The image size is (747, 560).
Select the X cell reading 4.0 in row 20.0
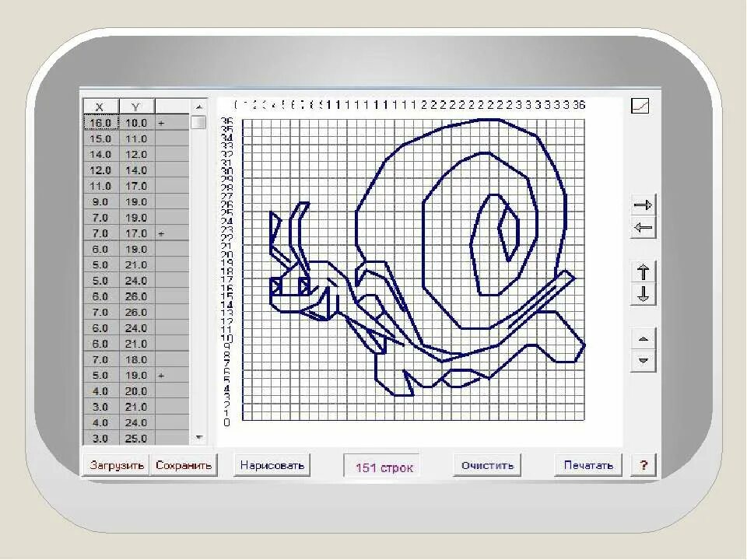[x=101, y=391]
